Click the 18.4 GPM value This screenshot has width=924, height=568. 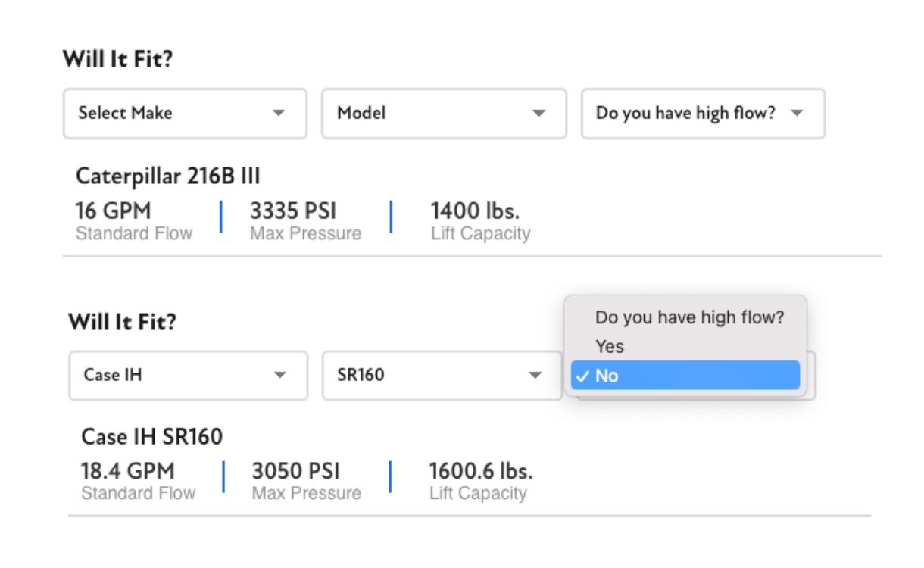coord(127,470)
